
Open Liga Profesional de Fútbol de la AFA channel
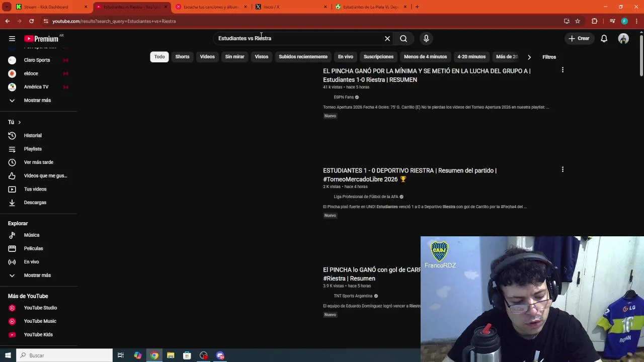[366, 197]
